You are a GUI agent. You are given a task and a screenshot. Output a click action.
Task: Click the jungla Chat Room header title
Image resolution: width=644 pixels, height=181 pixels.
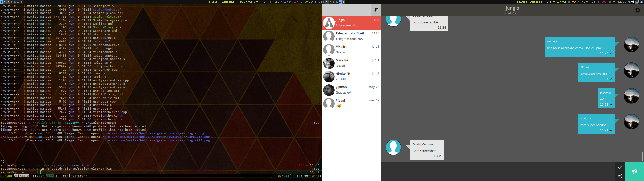[x=512, y=10]
